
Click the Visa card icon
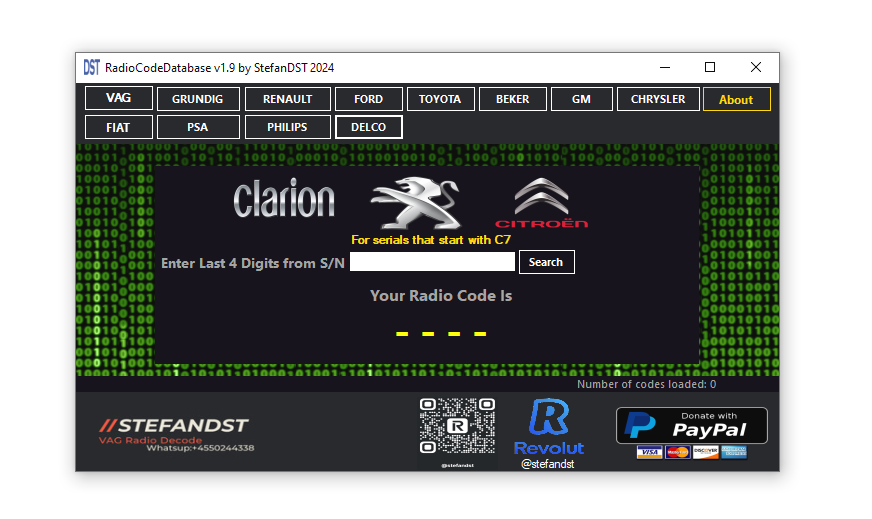point(649,452)
